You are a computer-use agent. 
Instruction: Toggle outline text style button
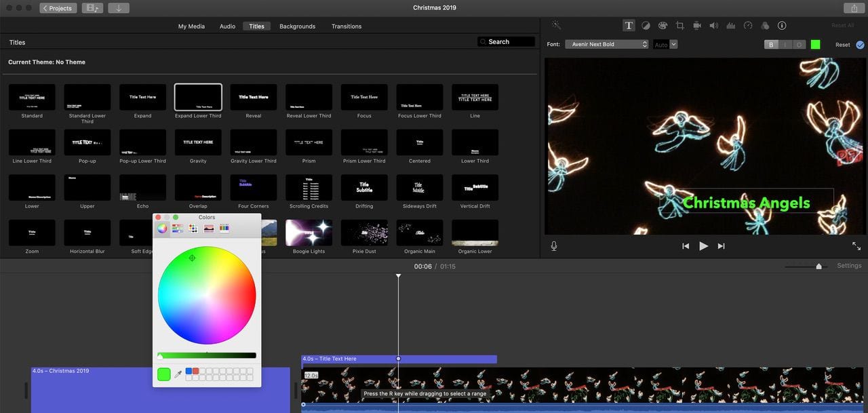coord(799,45)
